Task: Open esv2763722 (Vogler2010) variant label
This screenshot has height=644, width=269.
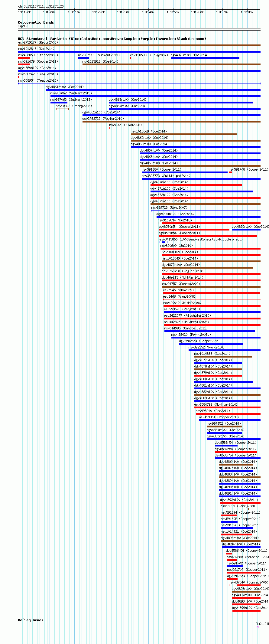Action: point(103,119)
